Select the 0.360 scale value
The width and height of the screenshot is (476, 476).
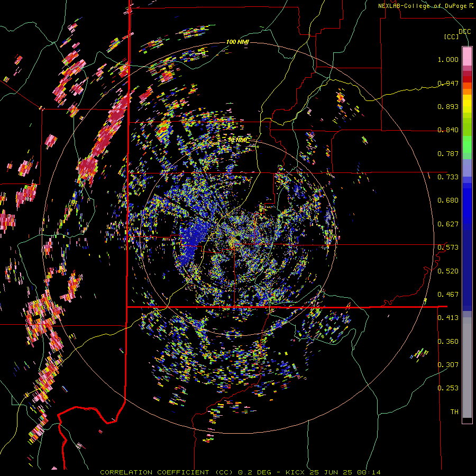[x=448, y=341]
